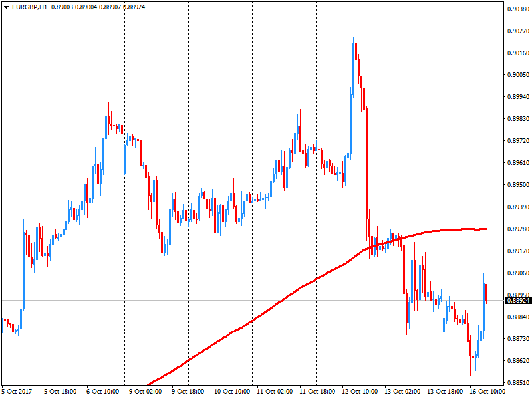532x399 pixels.
Task: Click the price scale value 0.89170
Action: pos(518,251)
